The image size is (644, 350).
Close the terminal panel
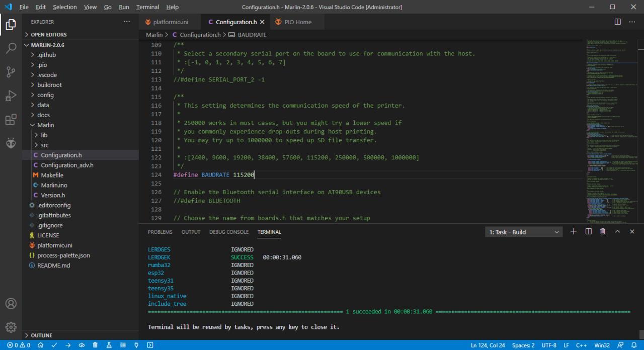[632, 231]
